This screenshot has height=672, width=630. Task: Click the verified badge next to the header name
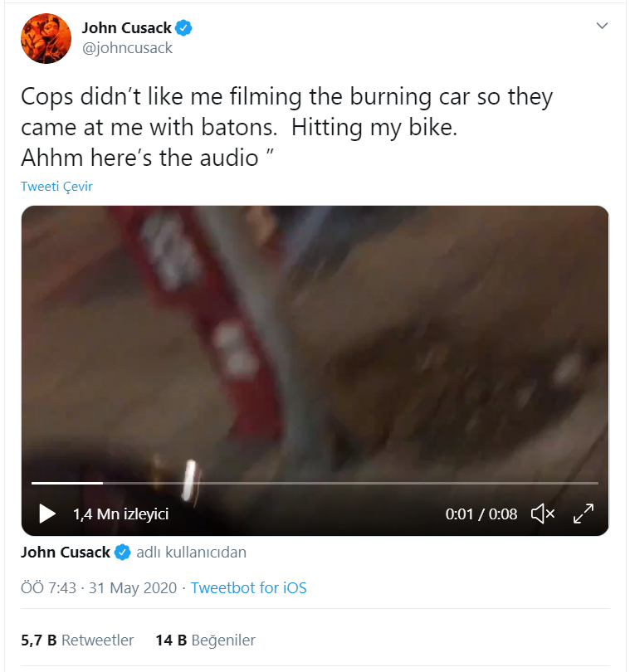pos(183,28)
